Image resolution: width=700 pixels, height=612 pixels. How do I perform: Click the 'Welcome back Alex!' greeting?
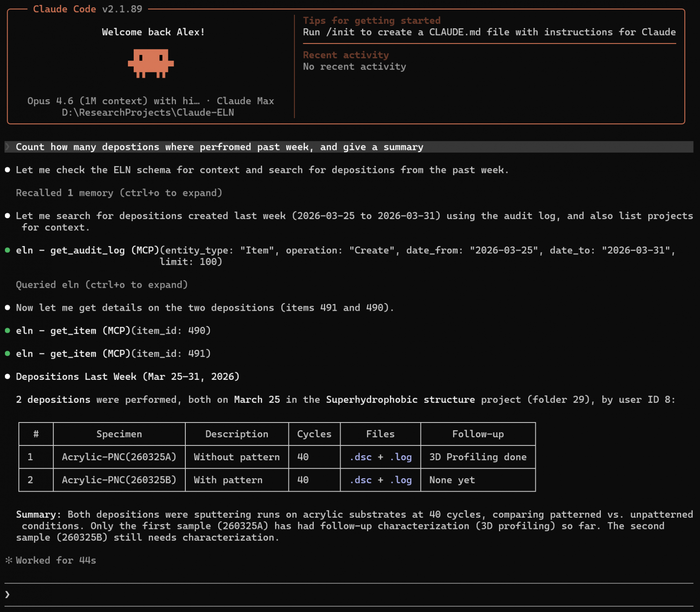(x=153, y=32)
